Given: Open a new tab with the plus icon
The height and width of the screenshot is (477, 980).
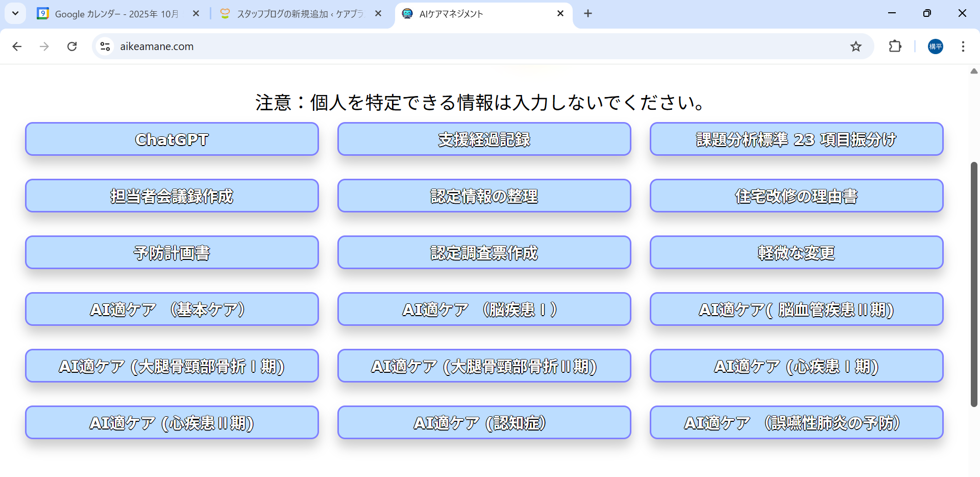Looking at the screenshot, I should pos(588,14).
